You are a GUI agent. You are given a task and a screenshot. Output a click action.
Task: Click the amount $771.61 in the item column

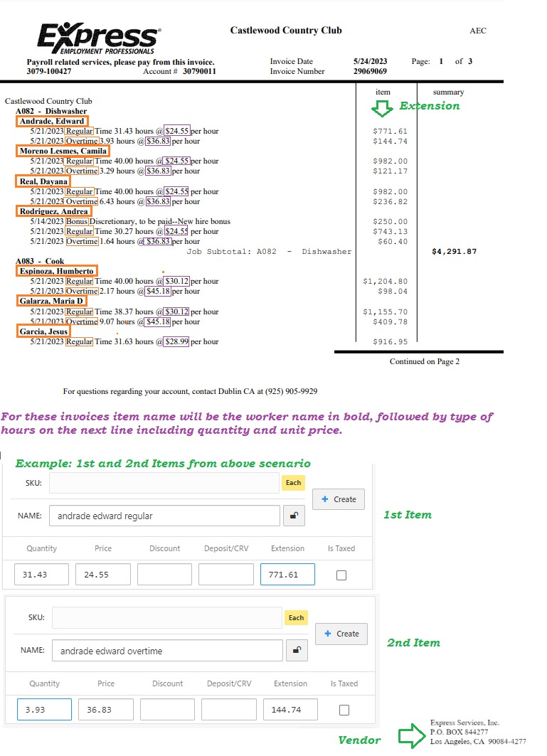point(390,131)
